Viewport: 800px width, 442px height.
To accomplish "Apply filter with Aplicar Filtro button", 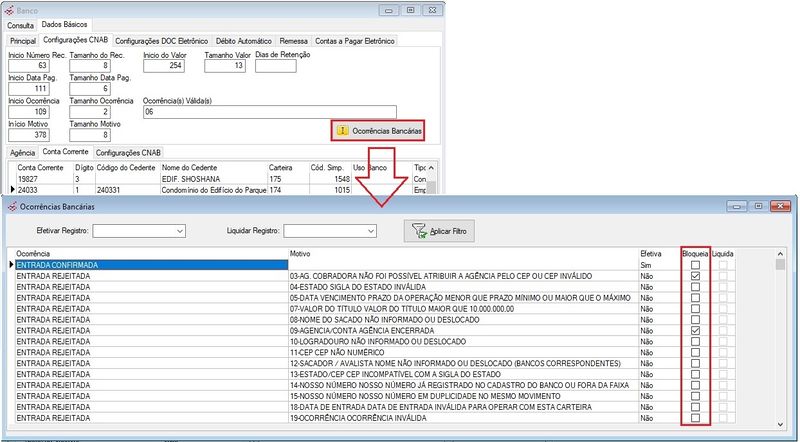I will (439, 231).
